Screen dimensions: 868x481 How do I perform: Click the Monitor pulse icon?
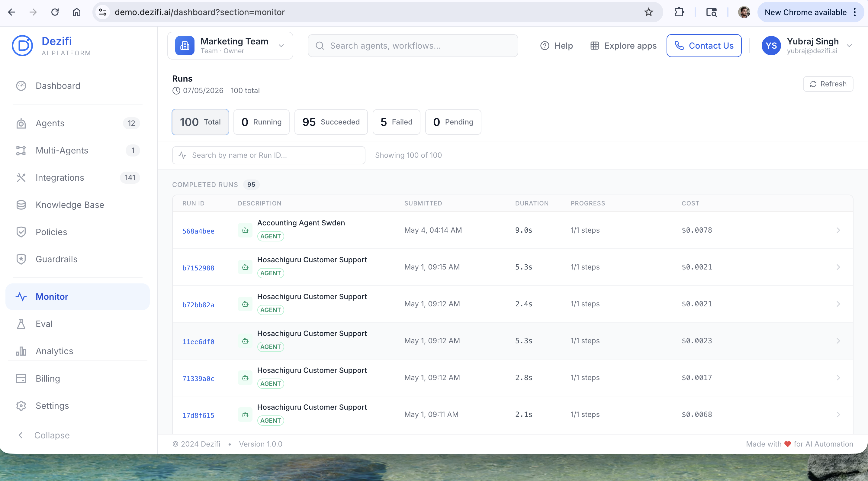21,297
